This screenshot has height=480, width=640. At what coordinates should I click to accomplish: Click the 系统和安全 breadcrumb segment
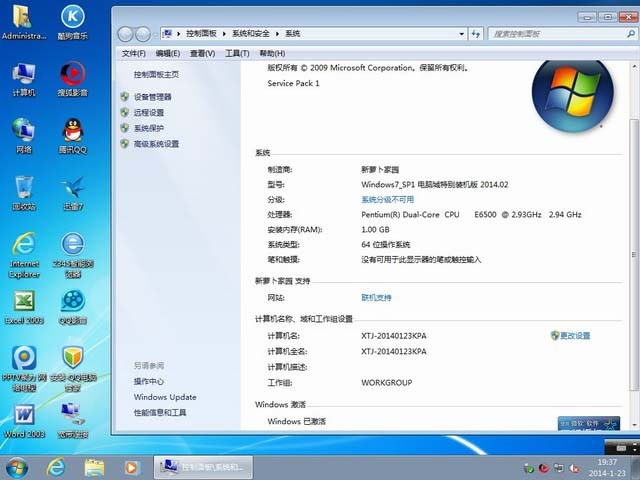(x=251, y=34)
